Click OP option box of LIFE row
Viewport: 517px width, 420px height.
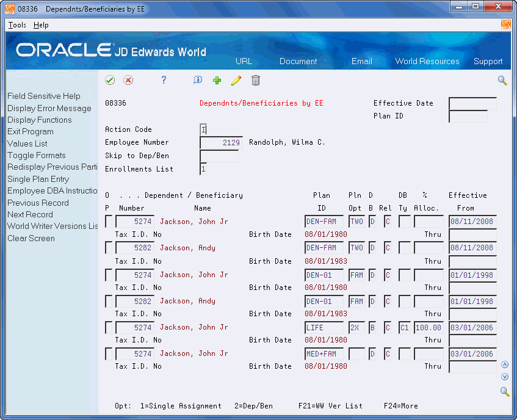[x=109, y=327]
